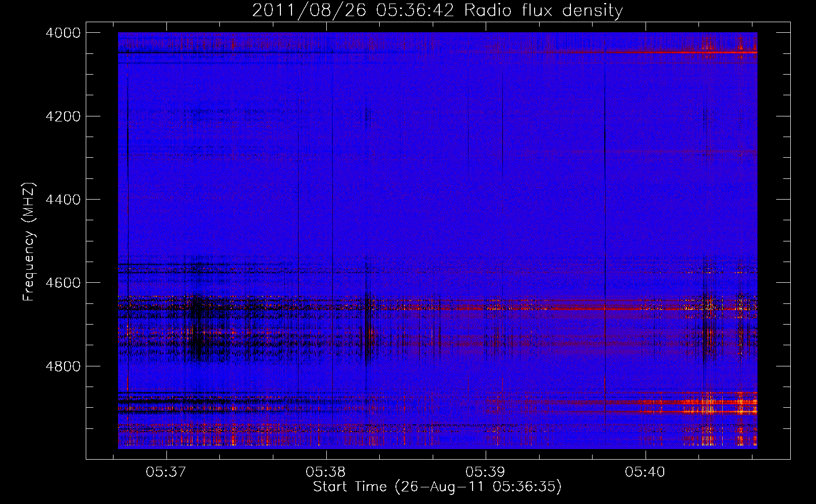
Task: Click the 4800 frequency axis label
Action: pyautogui.click(x=63, y=366)
